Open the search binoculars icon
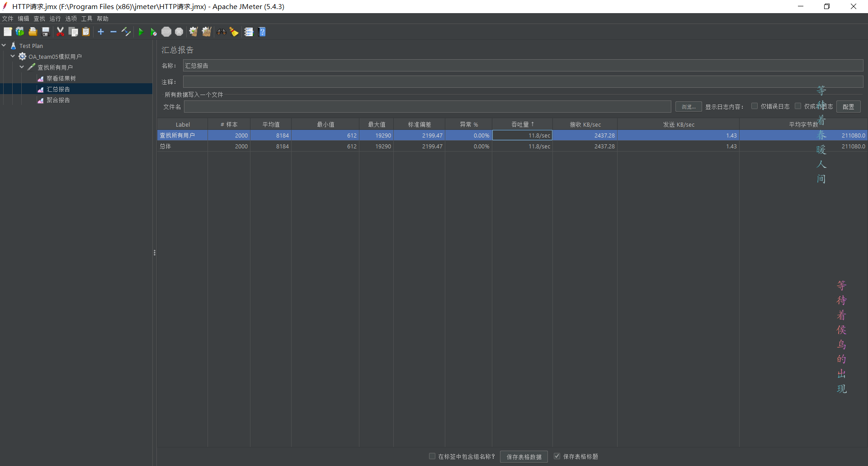868x466 pixels. (221, 32)
